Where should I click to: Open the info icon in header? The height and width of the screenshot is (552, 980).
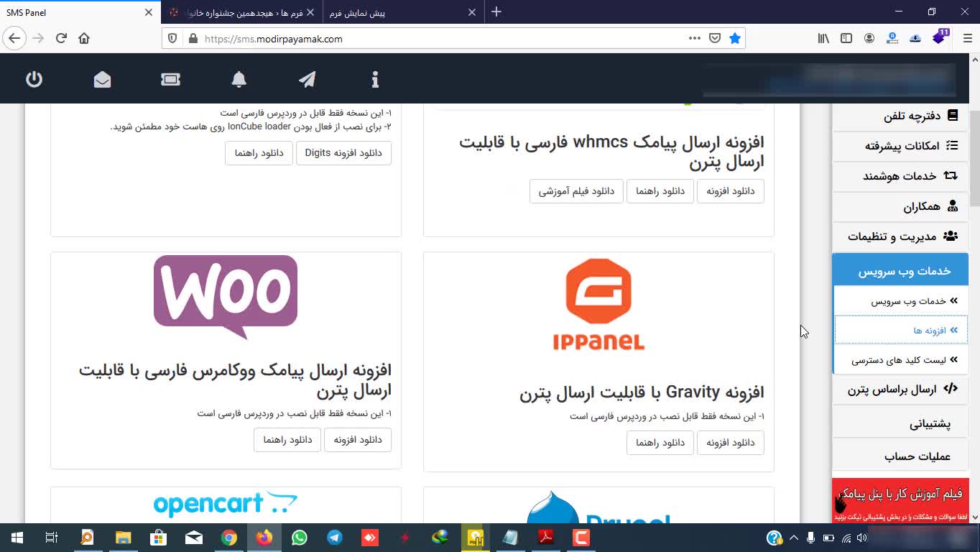(374, 79)
